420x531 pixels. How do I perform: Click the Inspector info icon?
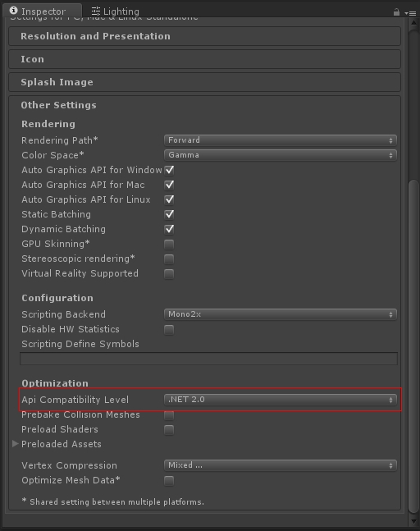point(14,11)
